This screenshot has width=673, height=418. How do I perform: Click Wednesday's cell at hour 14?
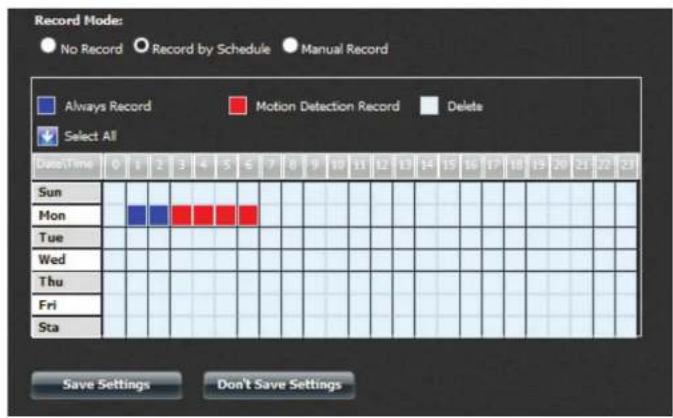(x=426, y=260)
